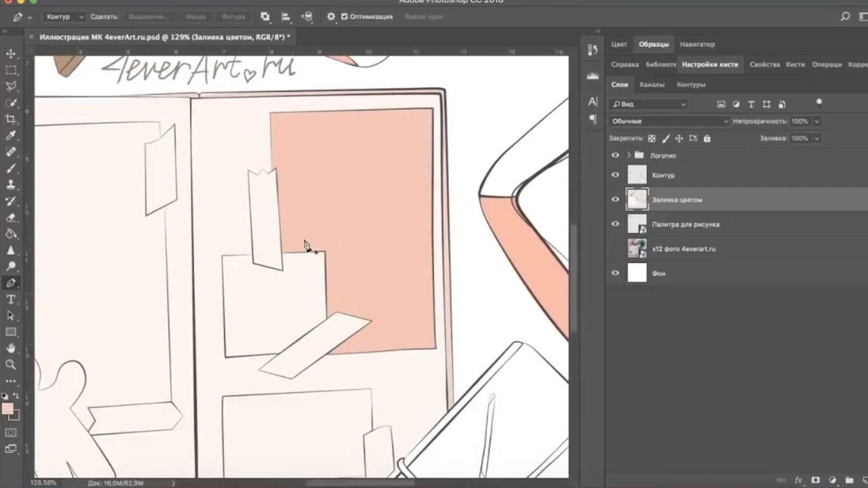Switch to the Навигатор tab
The width and height of the screenshot is (868, 488).
pyautogui.click(x=697, y=44)
